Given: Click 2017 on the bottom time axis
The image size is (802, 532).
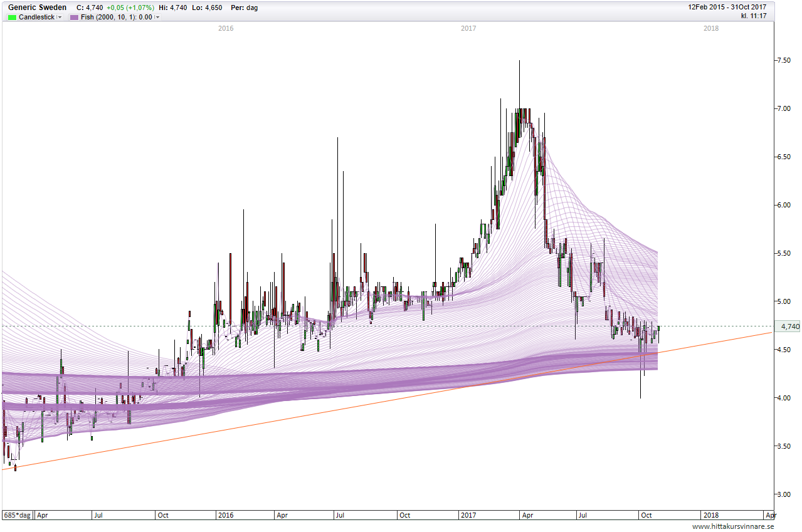Looking at the screenshot, I should coord(468,515).
